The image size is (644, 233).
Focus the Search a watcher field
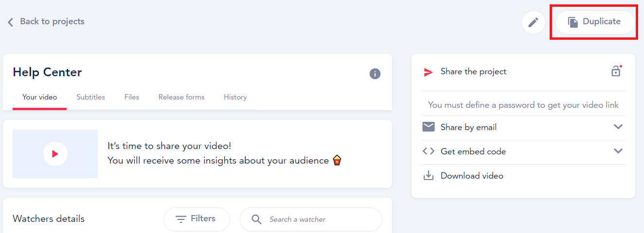point(311,219)
